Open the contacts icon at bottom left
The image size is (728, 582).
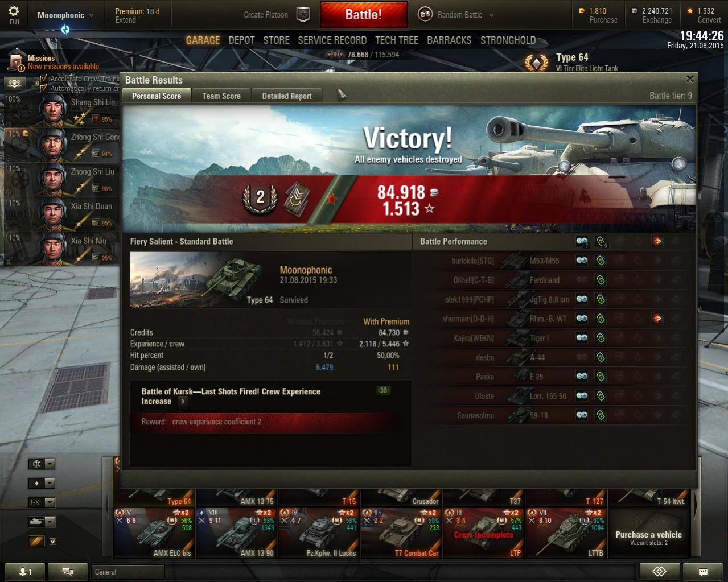tap(26, 571)
